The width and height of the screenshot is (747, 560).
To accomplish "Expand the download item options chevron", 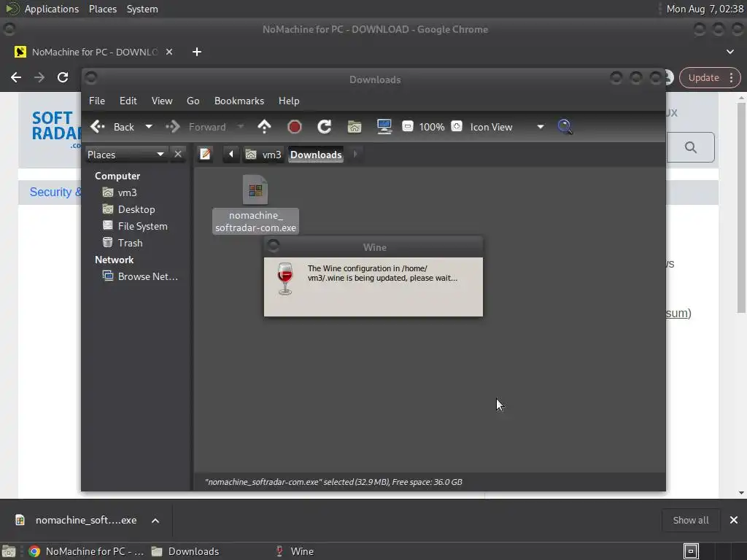I will pyautogui.click(x=155, y=521).
